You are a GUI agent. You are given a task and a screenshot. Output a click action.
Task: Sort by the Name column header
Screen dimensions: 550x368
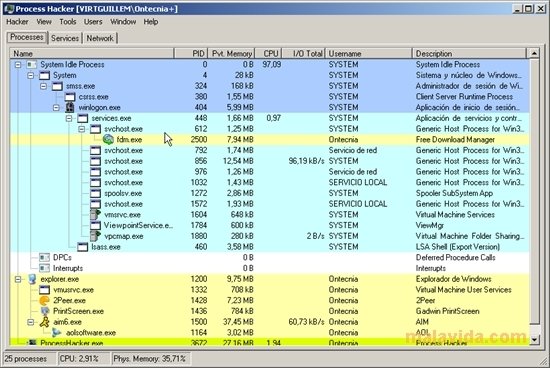pyautogui.click(x=92, y=54)
